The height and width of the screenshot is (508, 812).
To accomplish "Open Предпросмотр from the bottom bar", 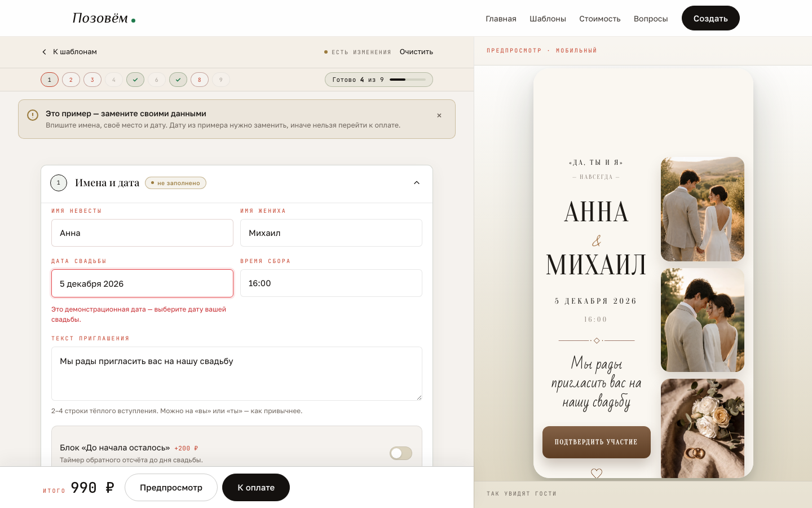I will tap(171, 487).
